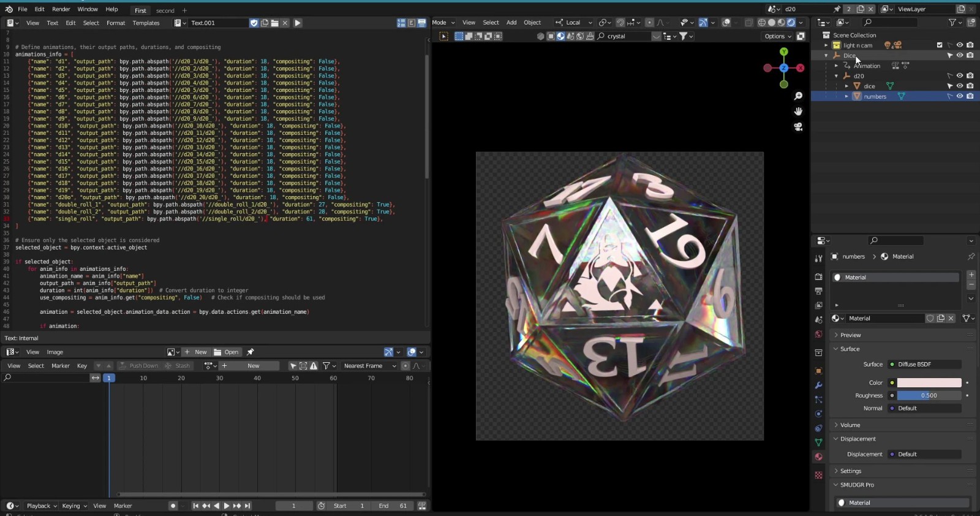980x516 pixels.
Task: Open the Render properties tab icon
Action: 819,277
